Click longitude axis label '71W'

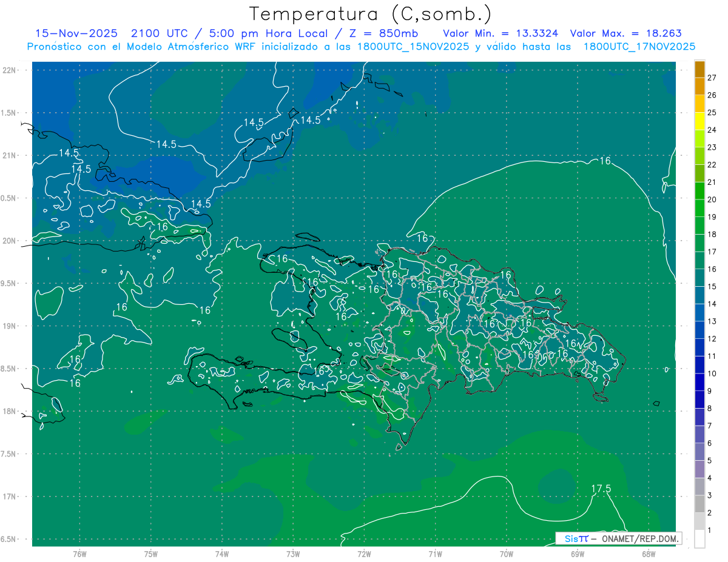tap(436, 554)
